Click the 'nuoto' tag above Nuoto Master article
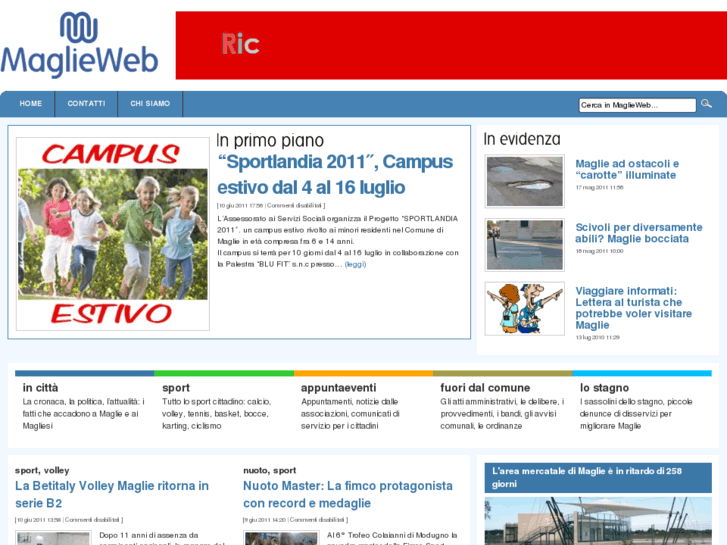 pos(255,470)
